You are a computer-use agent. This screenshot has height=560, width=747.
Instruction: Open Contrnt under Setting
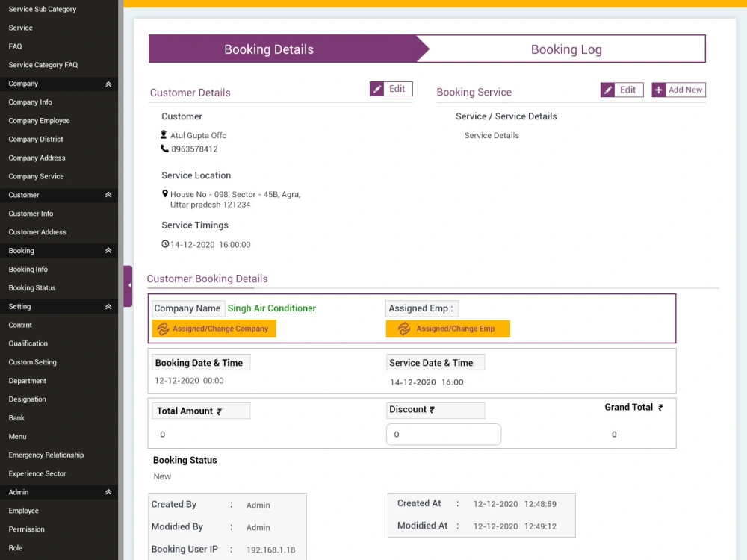(x=20, y=325)
